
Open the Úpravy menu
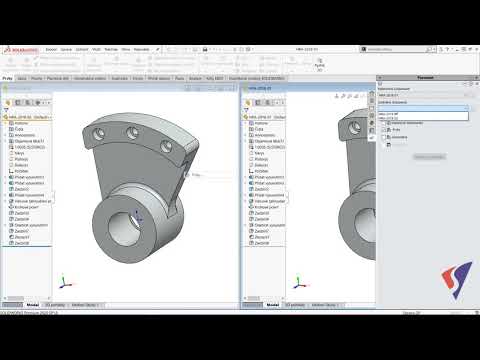pos(66,49)
